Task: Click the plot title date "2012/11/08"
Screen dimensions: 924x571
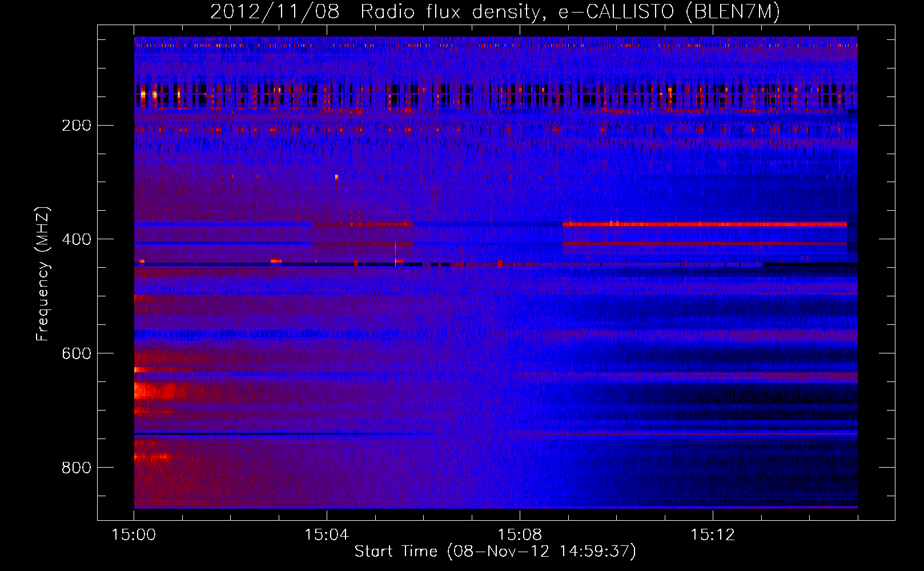Action: point(275,12)
